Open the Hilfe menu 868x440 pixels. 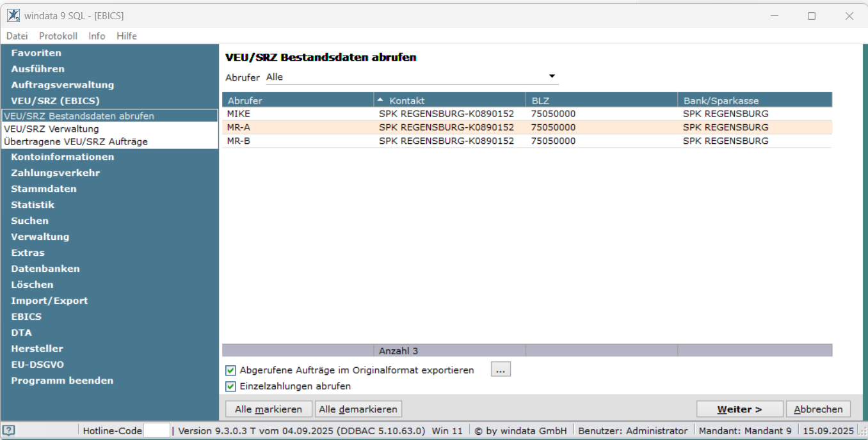127,36
